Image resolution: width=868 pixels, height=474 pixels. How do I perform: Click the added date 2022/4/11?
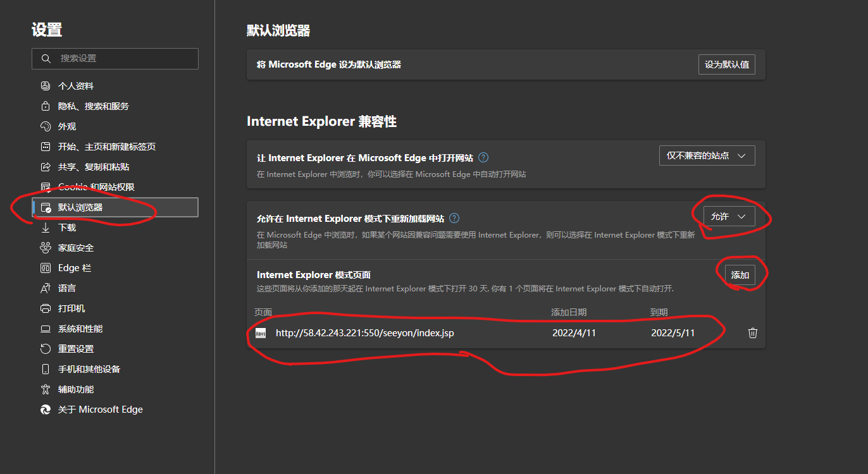click(x=574, y=333)
